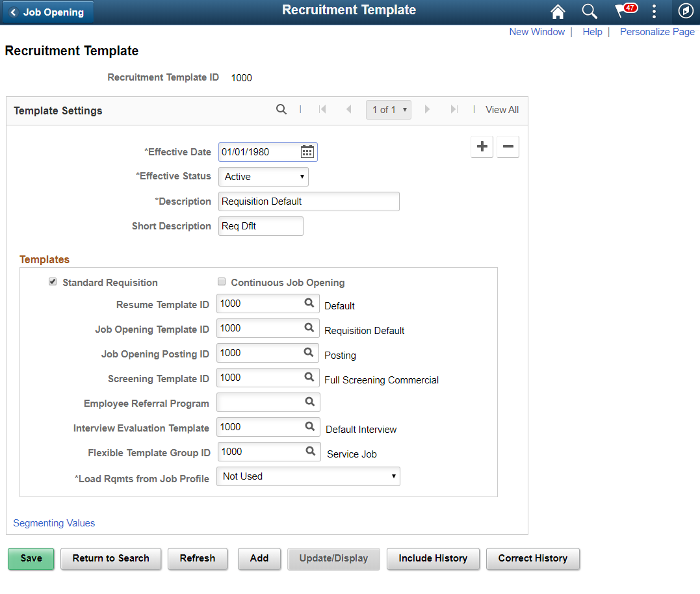The height and width of the screenshot is (594, 700).
Task: Click View All in Template Settings
Action: pos(502,110)
